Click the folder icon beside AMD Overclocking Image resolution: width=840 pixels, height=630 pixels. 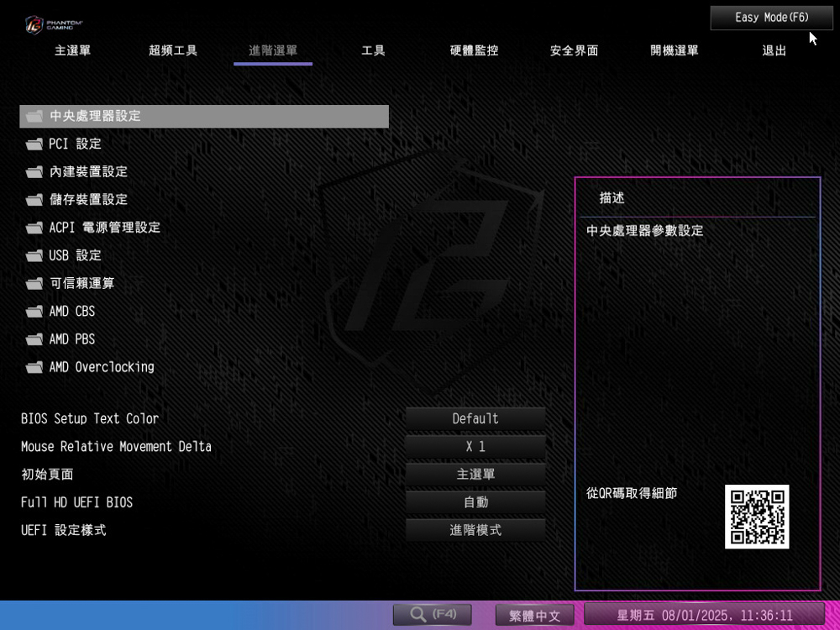tap(34, 367)
